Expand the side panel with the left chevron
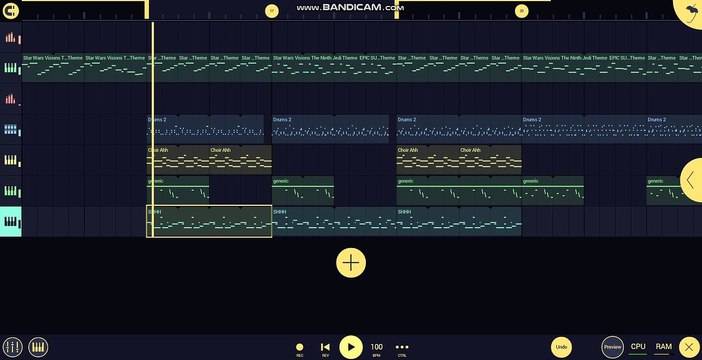The image size is (702, 360). [691, 180]
